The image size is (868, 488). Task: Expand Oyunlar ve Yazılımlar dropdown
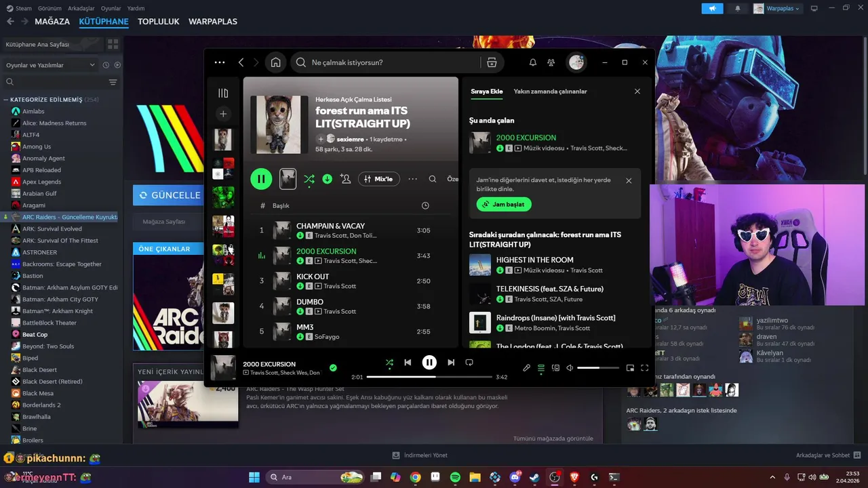pyautogui.click(x=51, y=65)
